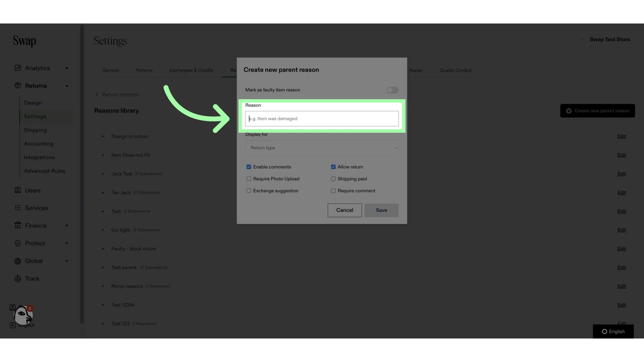Click the 'Faulty - block return' reason text

click(134, 249)
